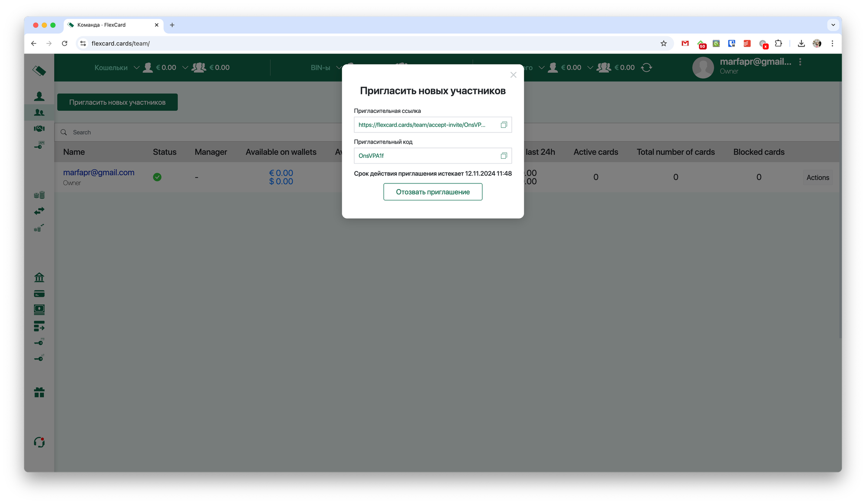Open the gift box icon in the sidebar

[x=39, y=392]
